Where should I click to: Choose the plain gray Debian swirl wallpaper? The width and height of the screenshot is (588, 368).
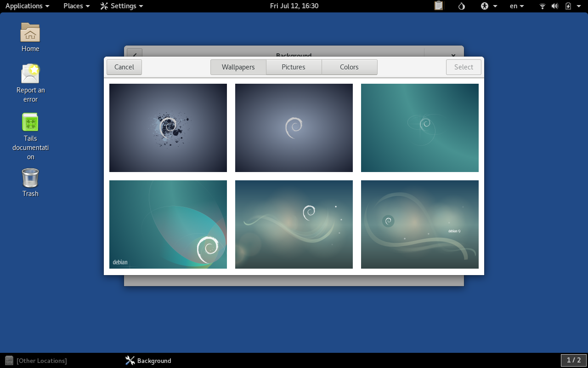pyautogui.click(x=294, y=128)
